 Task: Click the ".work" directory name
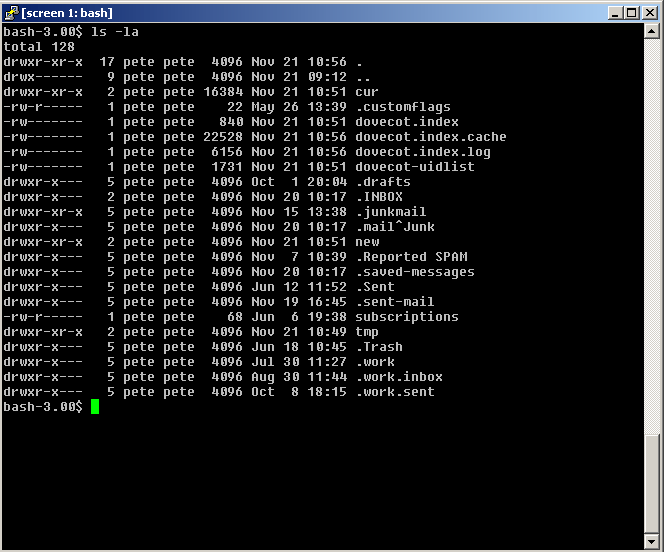pyautogui.click(x=375, y=362)
